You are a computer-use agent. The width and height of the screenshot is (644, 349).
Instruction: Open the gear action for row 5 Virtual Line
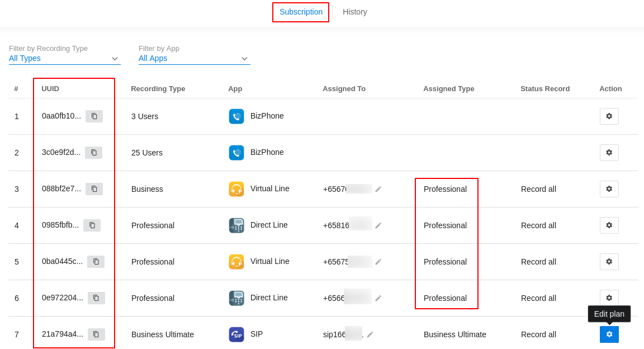(609, 261)
